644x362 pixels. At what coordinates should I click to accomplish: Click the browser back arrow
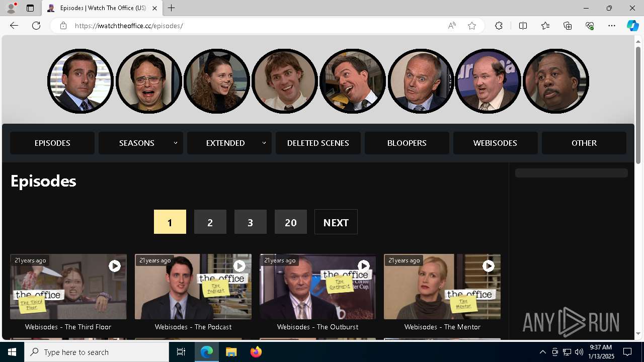point(14,26)
